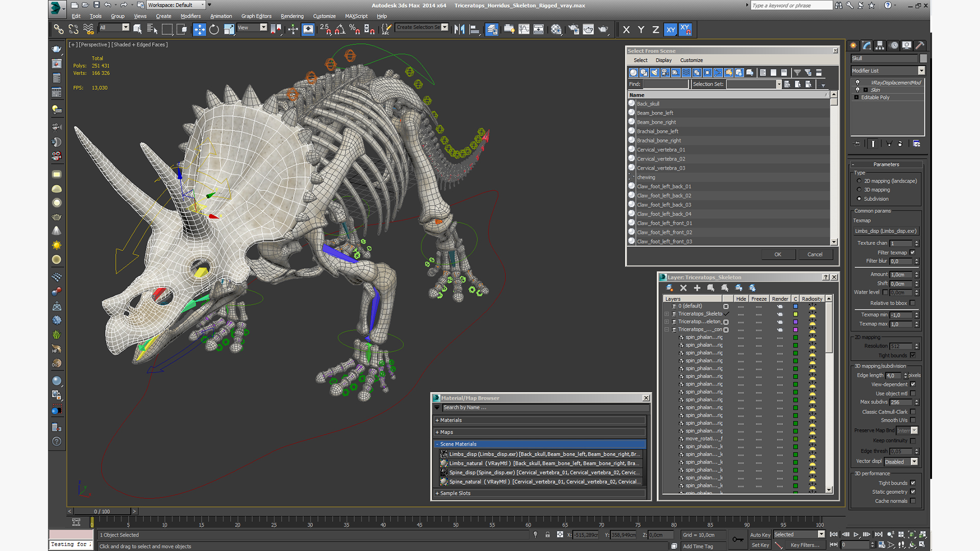Open the Curve Editor icon
This screenshot has height=551, width=980.
pos(524,29)
